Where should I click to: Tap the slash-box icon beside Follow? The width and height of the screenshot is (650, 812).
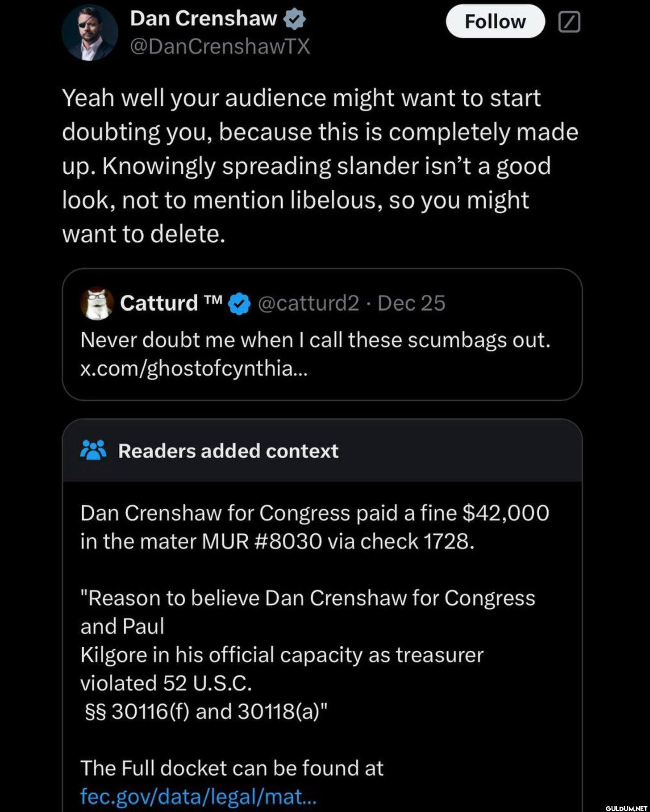pos(569,22)
